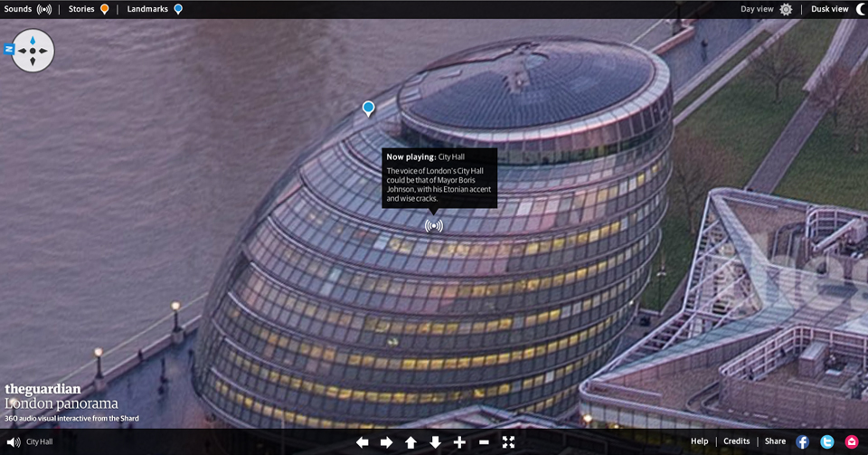868x455 pixels.
Task: Pan down with bottom toolbar arrow
Action: pyautogui.click(x=435, y=441)
